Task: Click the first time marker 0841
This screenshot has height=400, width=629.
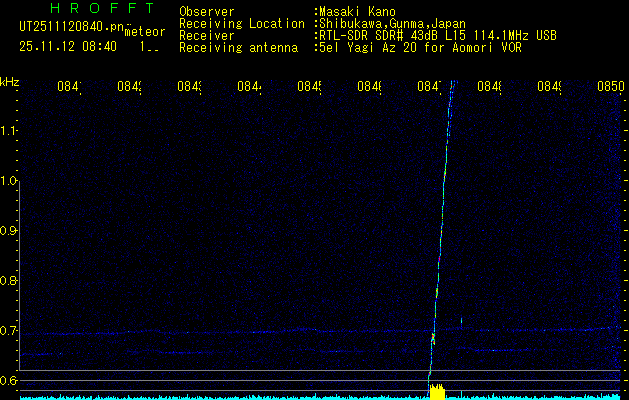Action: pos(70,88)
